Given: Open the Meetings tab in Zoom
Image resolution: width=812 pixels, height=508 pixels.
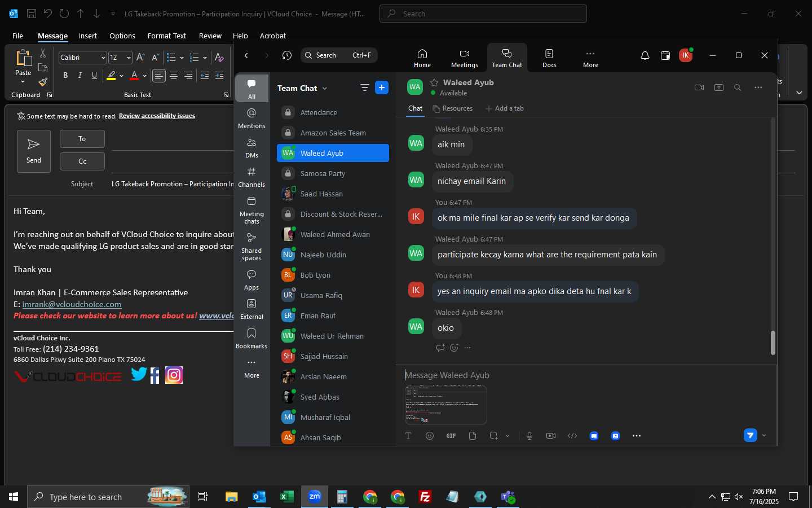Looking at the screenshot, I should (x=464, y=58).
